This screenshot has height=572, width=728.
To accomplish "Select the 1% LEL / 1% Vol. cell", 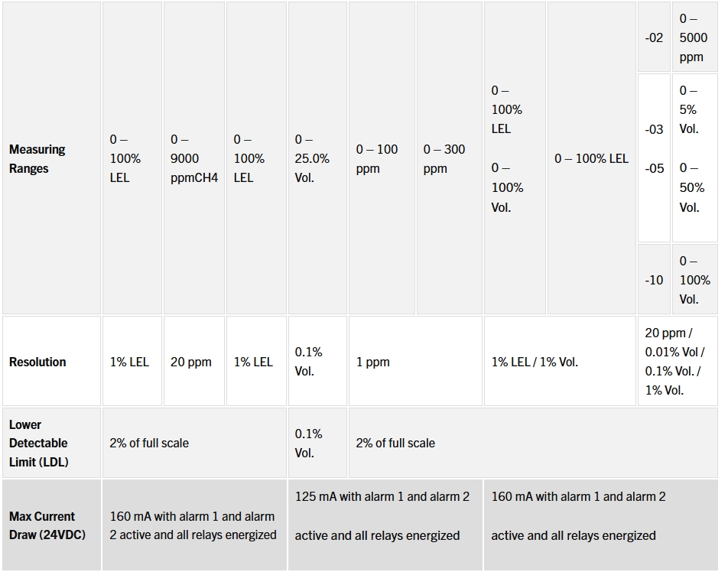I will pyautogui.click(x=559, y=362).
